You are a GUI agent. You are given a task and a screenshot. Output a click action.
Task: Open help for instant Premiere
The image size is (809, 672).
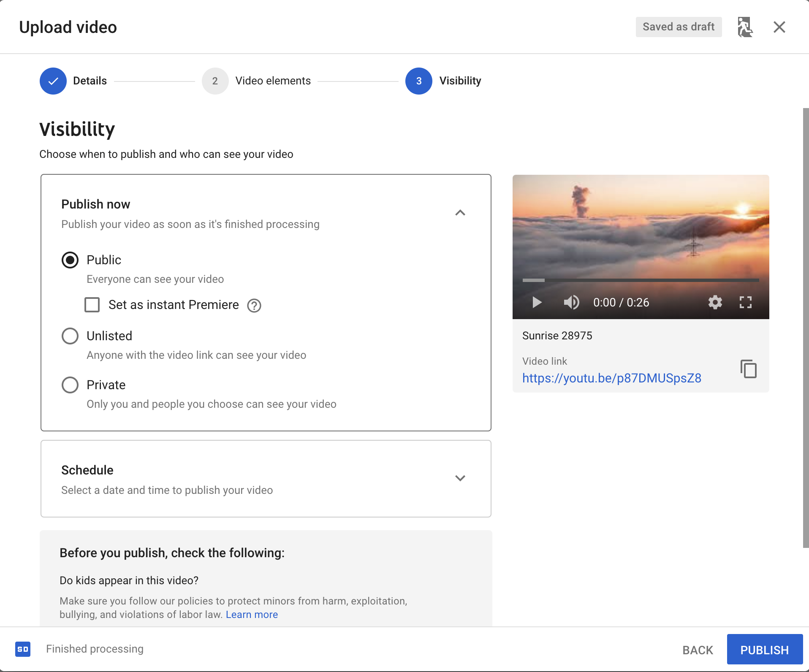(x=254, y=305)
